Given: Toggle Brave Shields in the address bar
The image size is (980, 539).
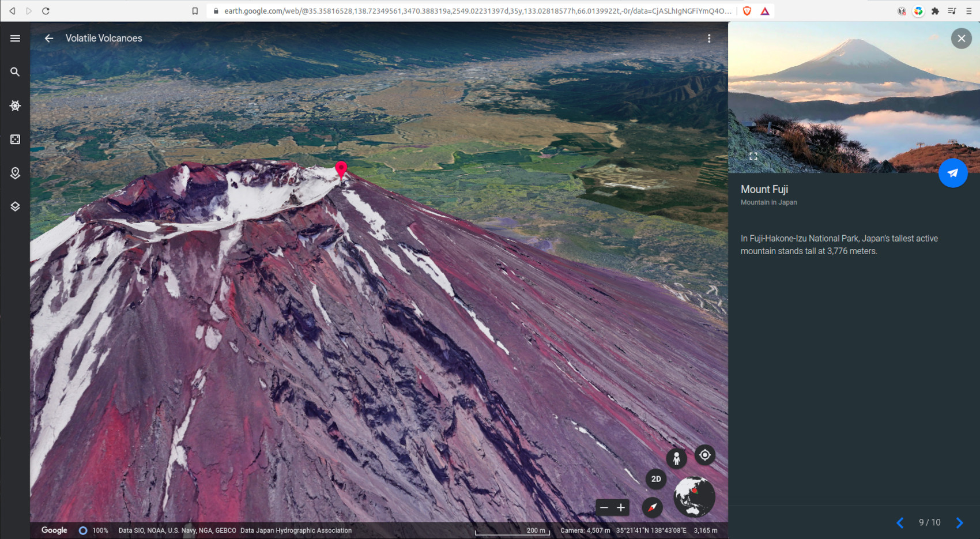Looking at the screenshot, I should (748, 10).
